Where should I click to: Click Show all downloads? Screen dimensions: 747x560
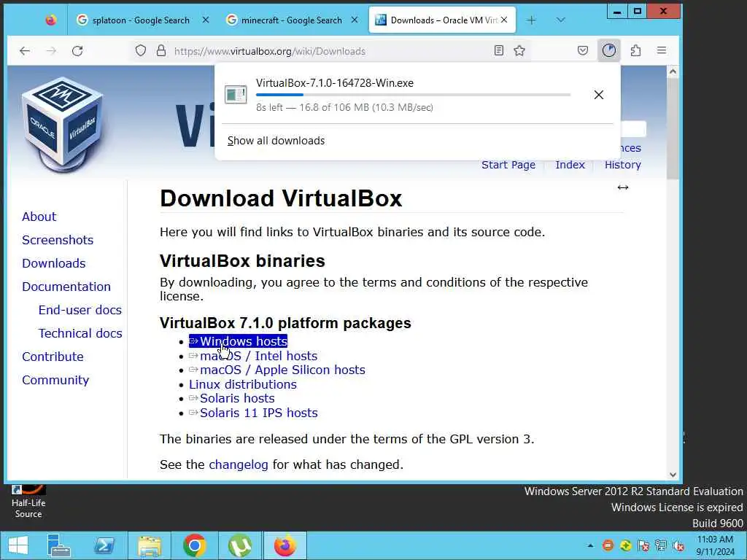pos(276,141)
